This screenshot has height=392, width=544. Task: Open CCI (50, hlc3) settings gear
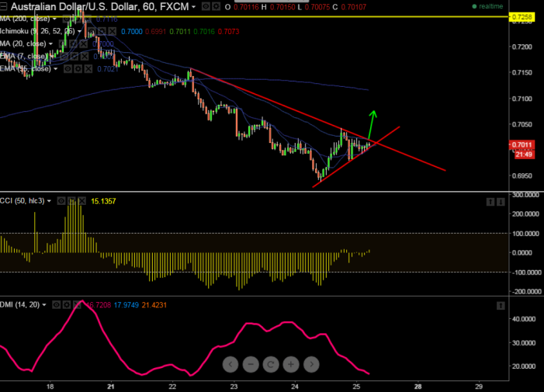point(71,201)
